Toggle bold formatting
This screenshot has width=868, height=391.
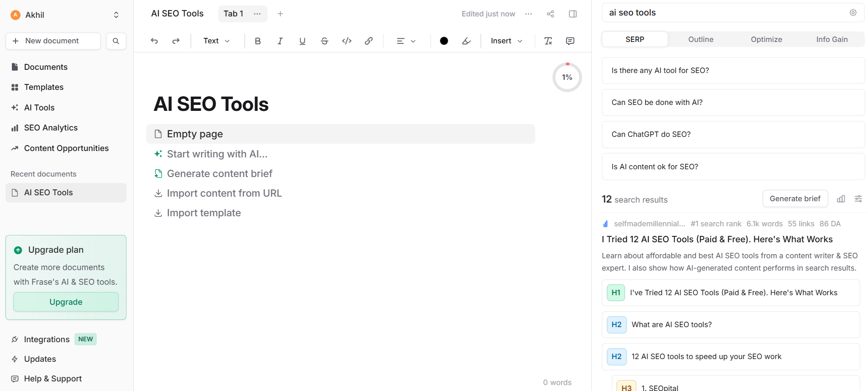(x=258, y=41)
